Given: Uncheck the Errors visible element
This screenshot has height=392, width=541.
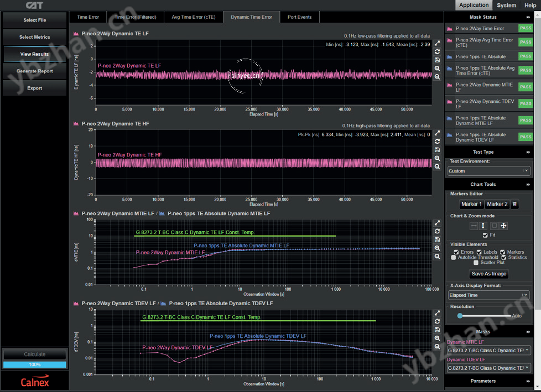Looking at the screenshot, I should 456,252.
